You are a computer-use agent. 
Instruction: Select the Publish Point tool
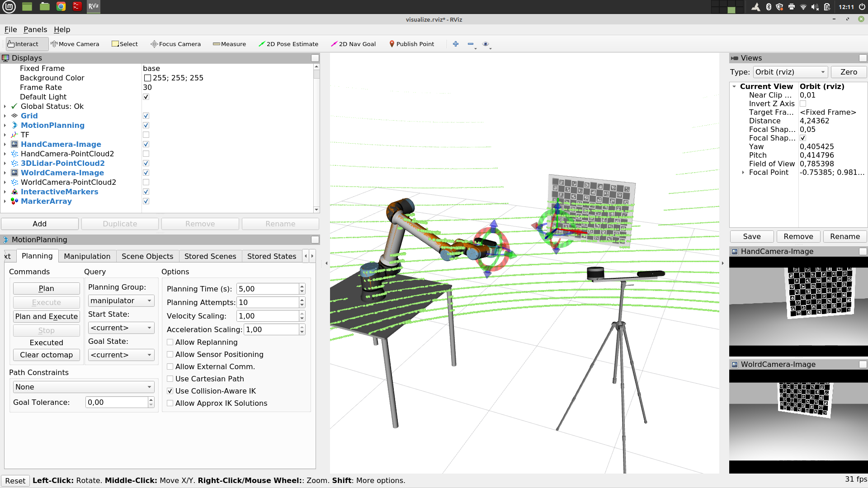tap(411, 44)
